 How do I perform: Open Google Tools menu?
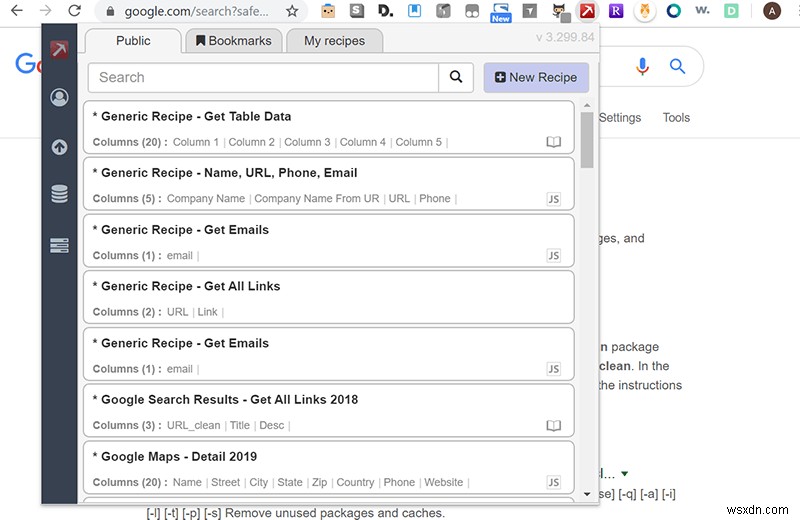tap(676, 117)
